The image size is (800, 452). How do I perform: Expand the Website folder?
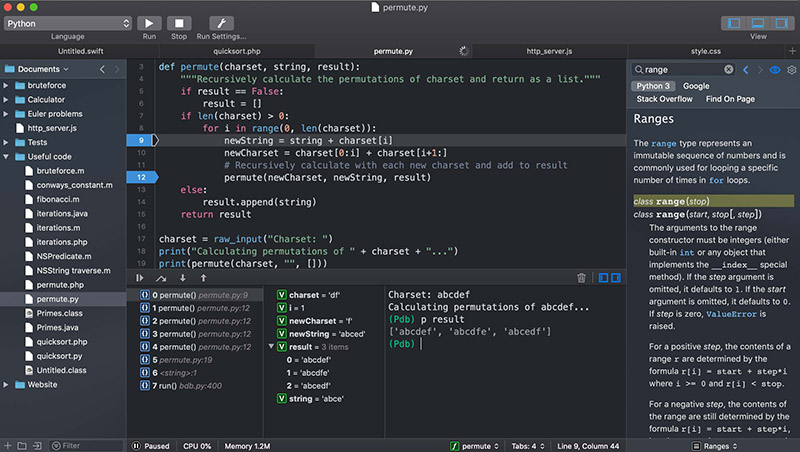(6, 385)
